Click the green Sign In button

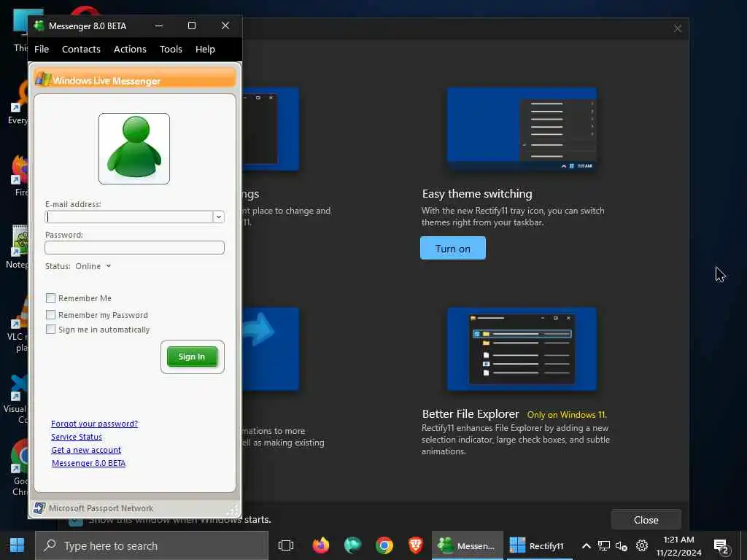192,357
